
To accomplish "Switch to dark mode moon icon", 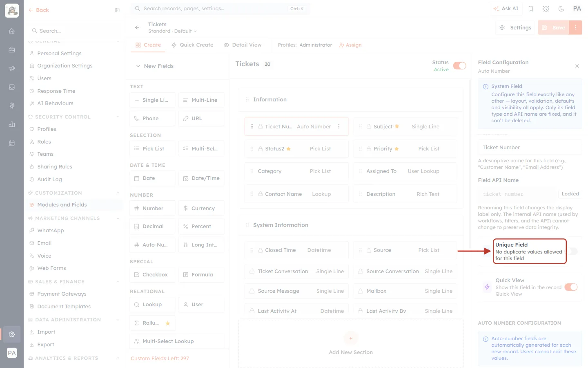I will pyautogui.click(x=561, y=9).
